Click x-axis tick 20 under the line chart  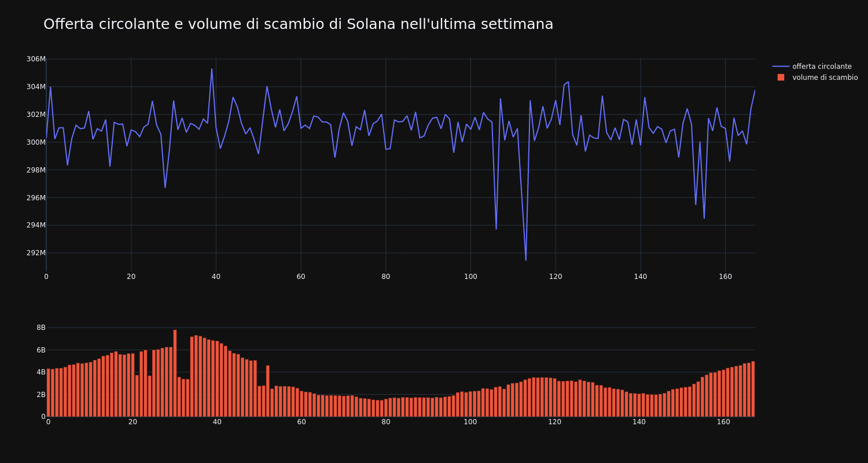pyautogui.click(x=131, y=277)
